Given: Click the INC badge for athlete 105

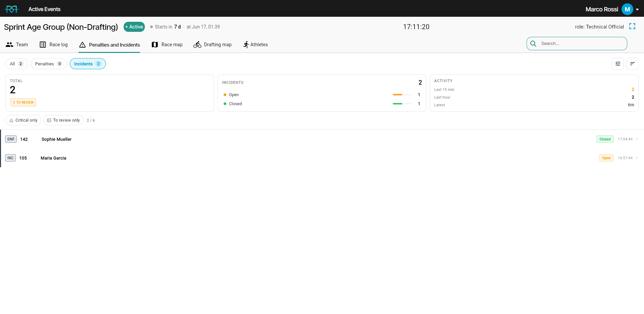Looking at the screenshot, I should (10, 158).
